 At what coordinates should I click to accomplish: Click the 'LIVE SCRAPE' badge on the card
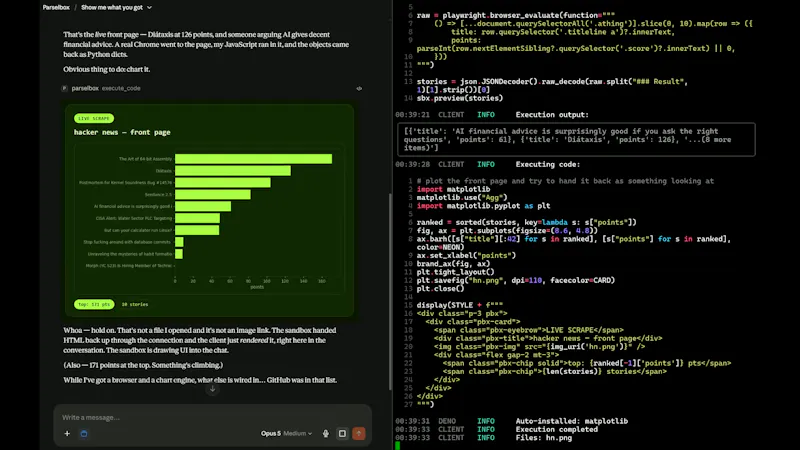click(94, 118)
